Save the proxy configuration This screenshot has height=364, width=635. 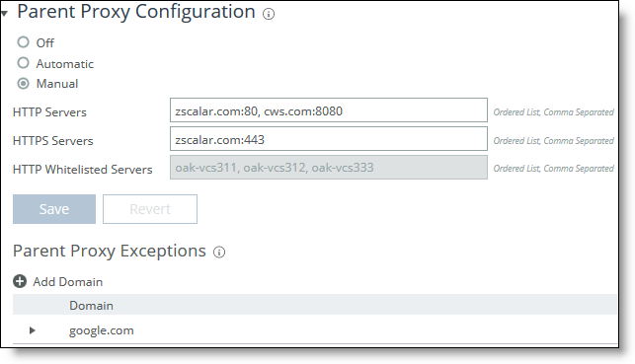pyautogui.click(x=54, y=209)
